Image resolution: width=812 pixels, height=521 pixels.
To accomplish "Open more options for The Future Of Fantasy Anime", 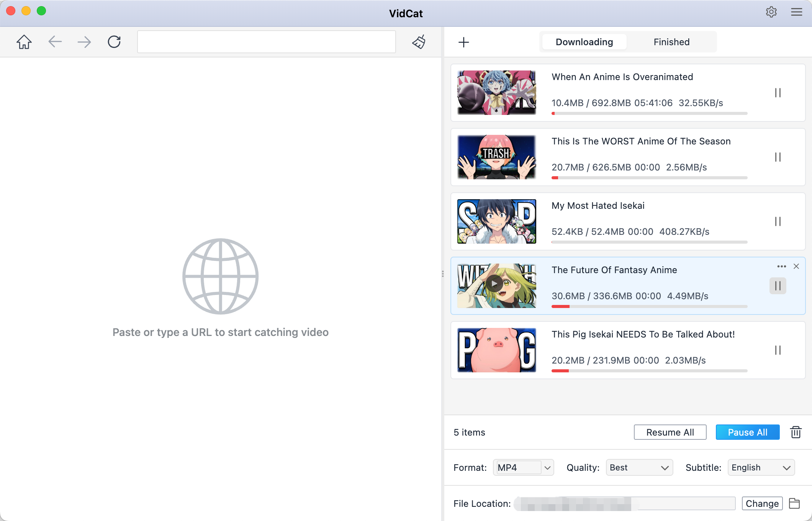I will point(782,266).
